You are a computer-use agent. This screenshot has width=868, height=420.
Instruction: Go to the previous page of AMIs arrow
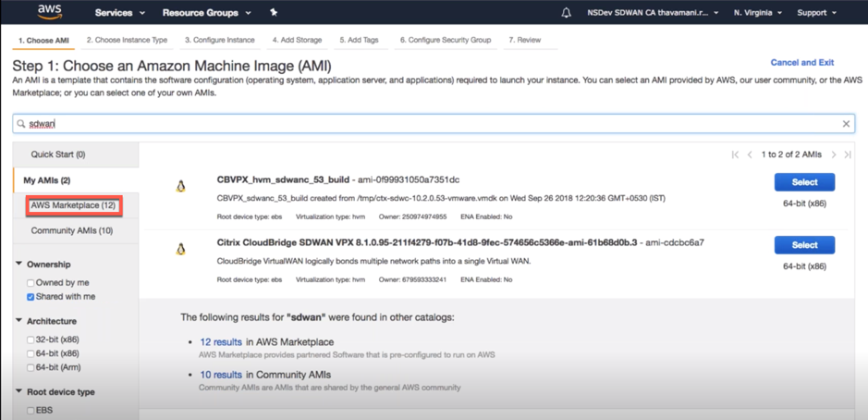tap(750, 154)
